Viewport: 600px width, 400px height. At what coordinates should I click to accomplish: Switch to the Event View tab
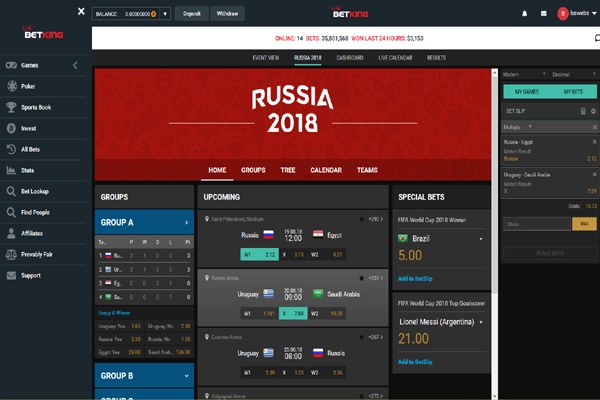point(266,58)
